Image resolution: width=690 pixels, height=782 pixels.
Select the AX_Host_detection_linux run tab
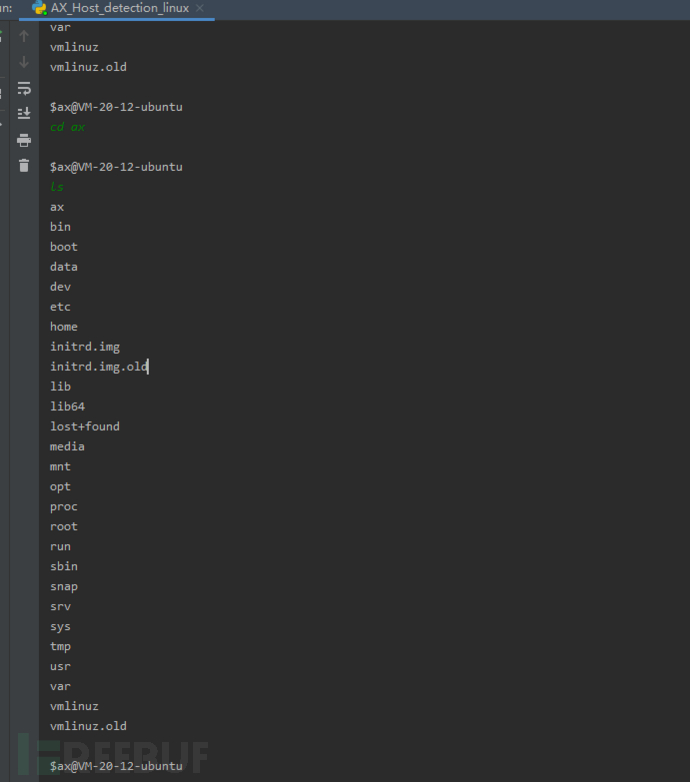point(119,8)
